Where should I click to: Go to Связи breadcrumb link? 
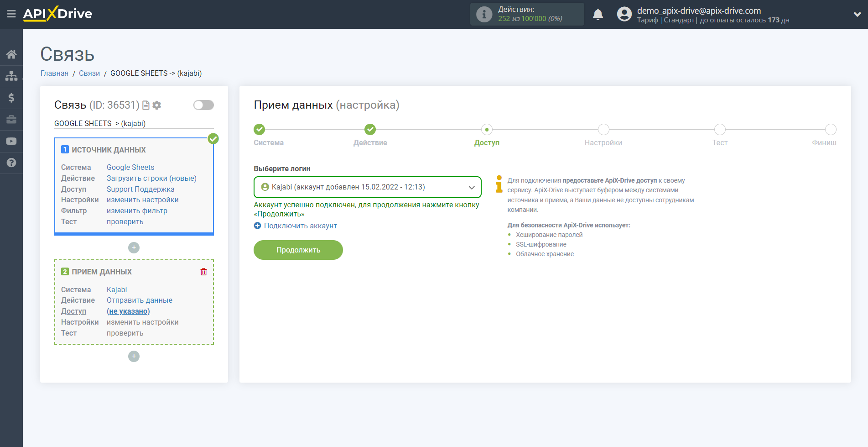89,73
